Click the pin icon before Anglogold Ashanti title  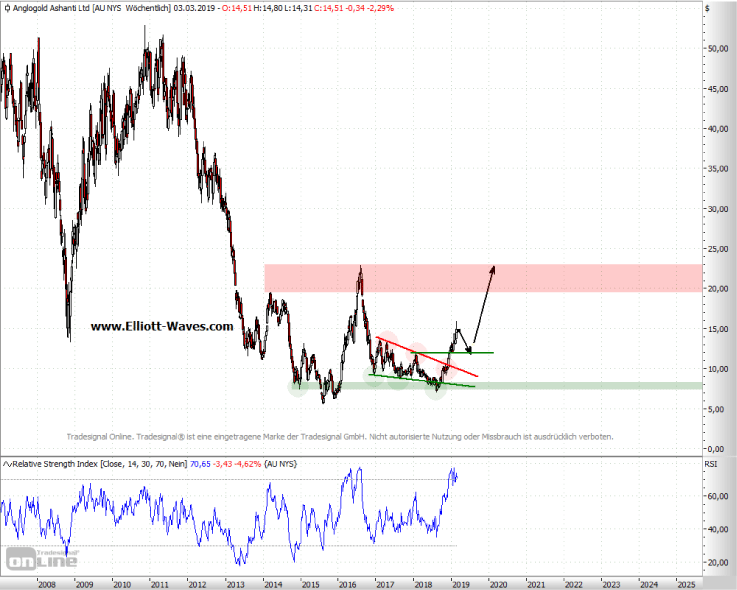(7, 9)
